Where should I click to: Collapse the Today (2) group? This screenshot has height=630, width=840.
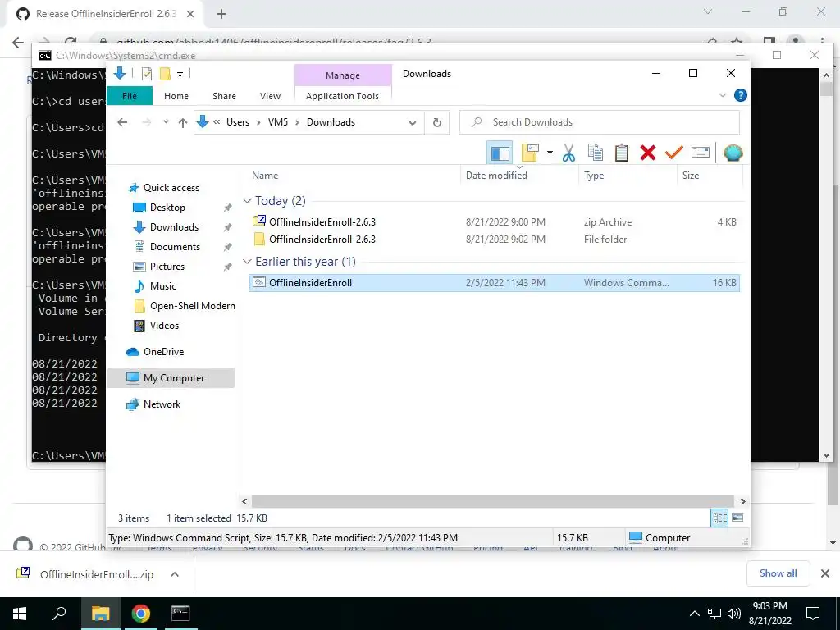[x=247, y=201]
